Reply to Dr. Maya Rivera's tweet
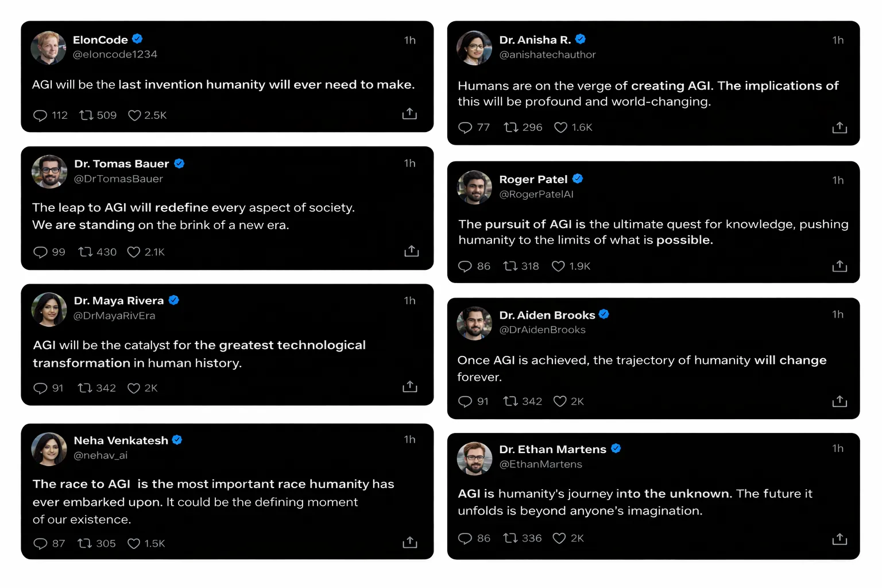The width and height of the screenshot is (882, 588). (40, 388)
